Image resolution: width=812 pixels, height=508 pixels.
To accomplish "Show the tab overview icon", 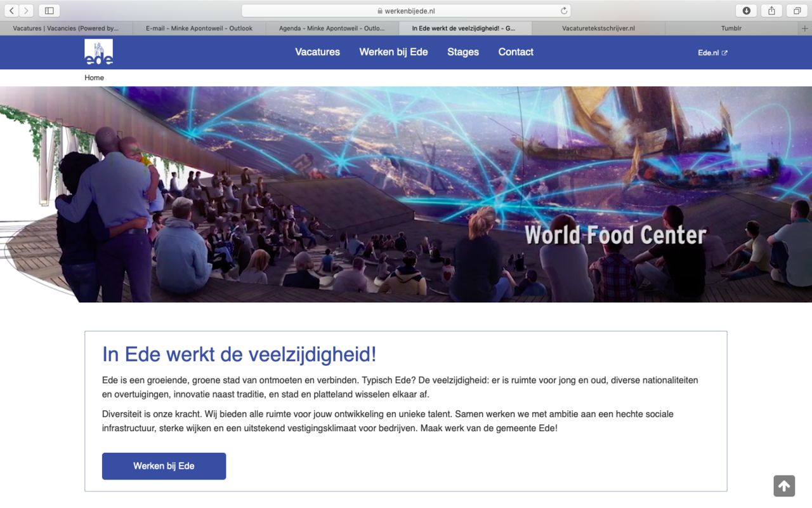I will tap(797, 11).
